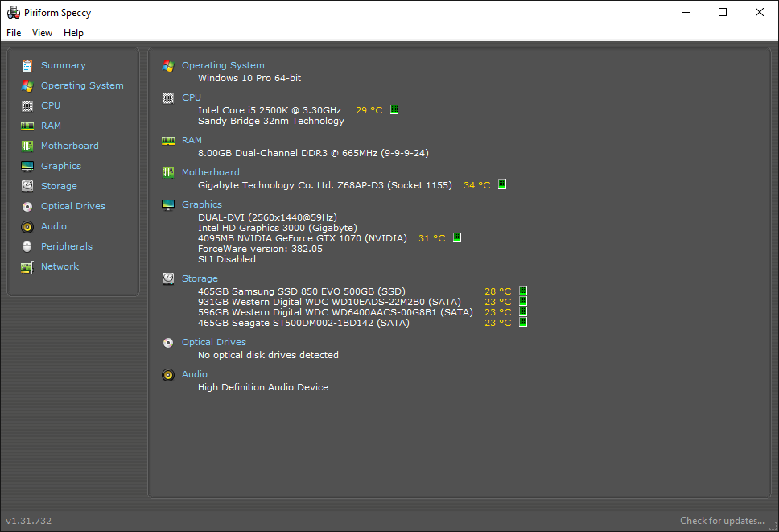This screenshot has width=779, height=532.
Task: Click the RAM stick icon in sidebar
Action: click(x=27, y=126)
